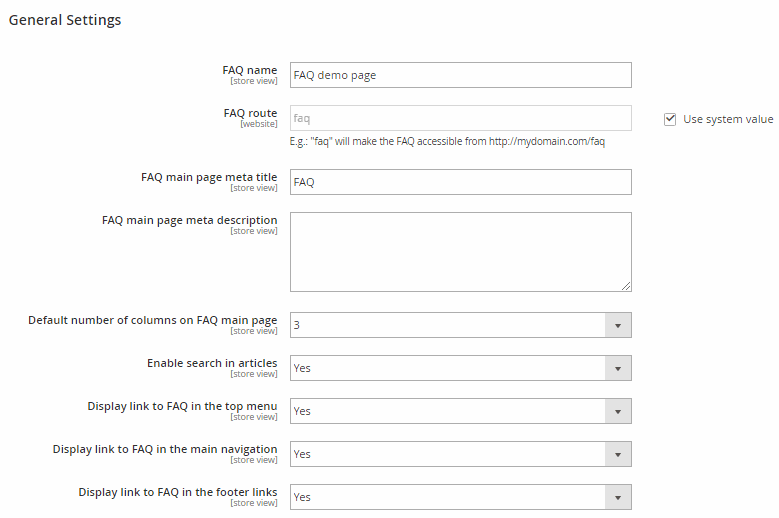Click the FAQ main page meta title field
Screen dimensions: 779x518
(460, 182)
